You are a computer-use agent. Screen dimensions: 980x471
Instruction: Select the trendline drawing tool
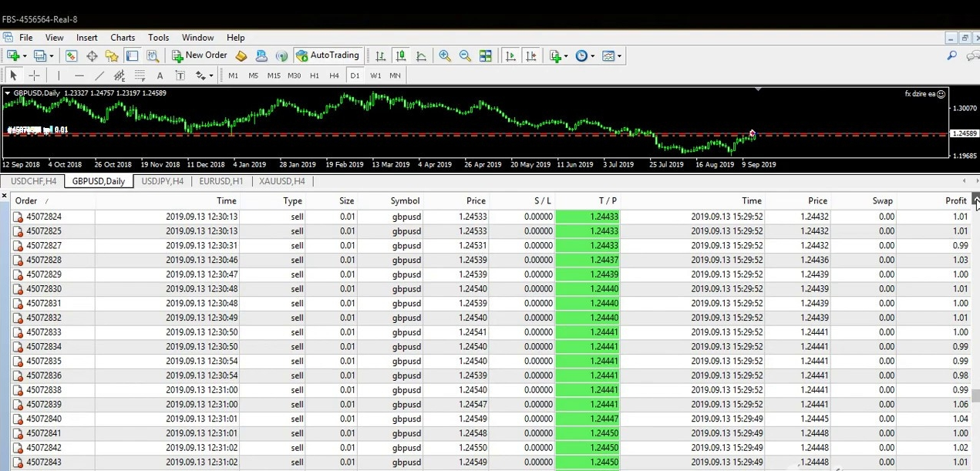99,76
